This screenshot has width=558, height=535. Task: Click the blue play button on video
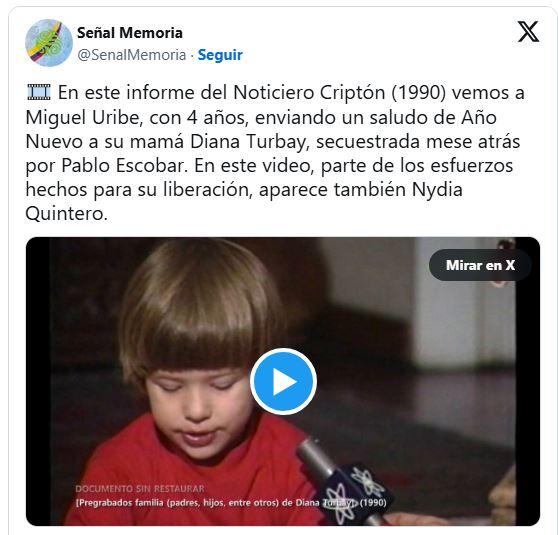pyautogui.click(x=283, y=381)
